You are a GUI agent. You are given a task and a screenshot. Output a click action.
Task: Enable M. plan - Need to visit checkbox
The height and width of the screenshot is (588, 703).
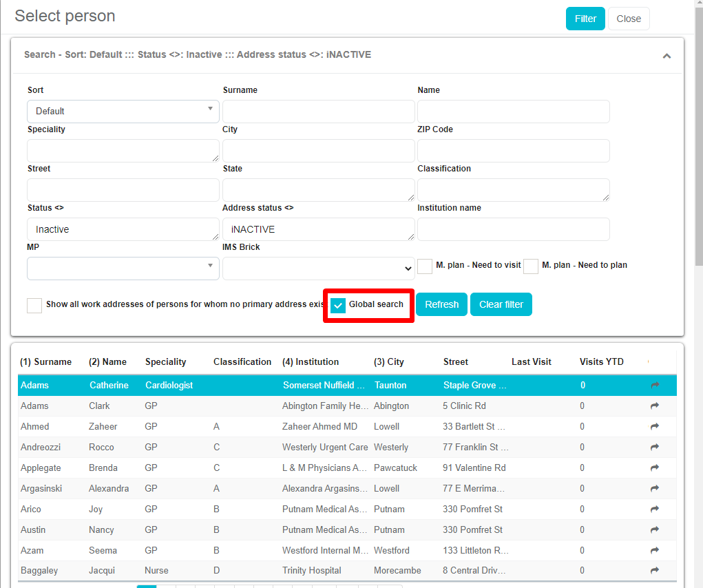(x=425, y=266)
